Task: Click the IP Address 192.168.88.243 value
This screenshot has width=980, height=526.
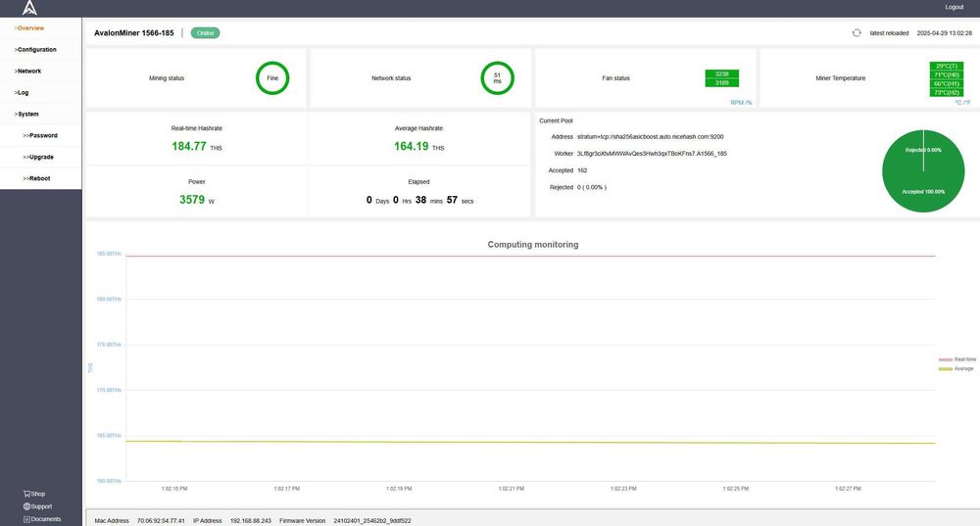Action: point(251,520)
